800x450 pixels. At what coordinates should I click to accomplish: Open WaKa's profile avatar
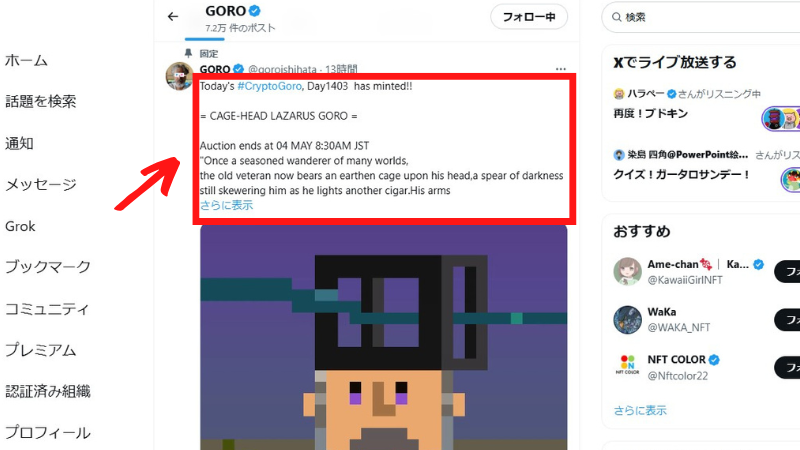pyautogui.click(x=627, y=319)
